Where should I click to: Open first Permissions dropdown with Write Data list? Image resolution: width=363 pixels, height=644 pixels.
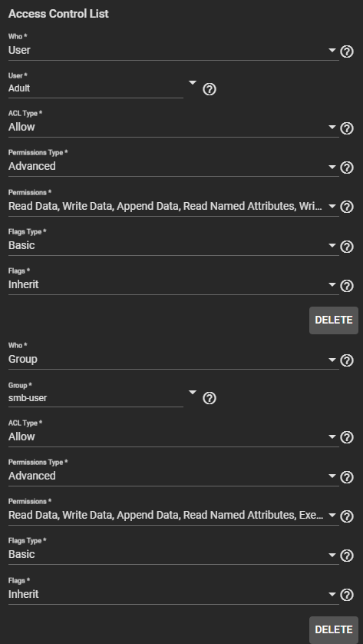point(173,206)
